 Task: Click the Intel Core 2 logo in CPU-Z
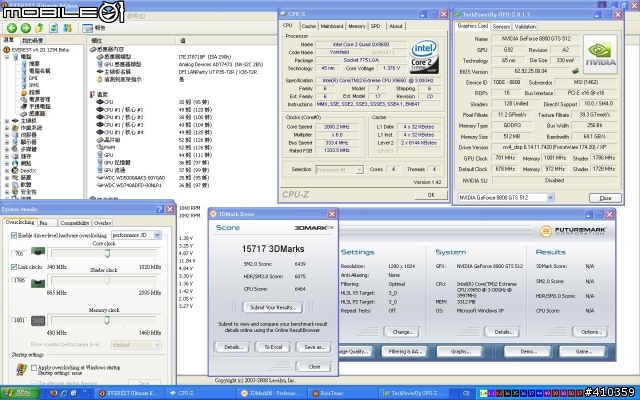424,56
